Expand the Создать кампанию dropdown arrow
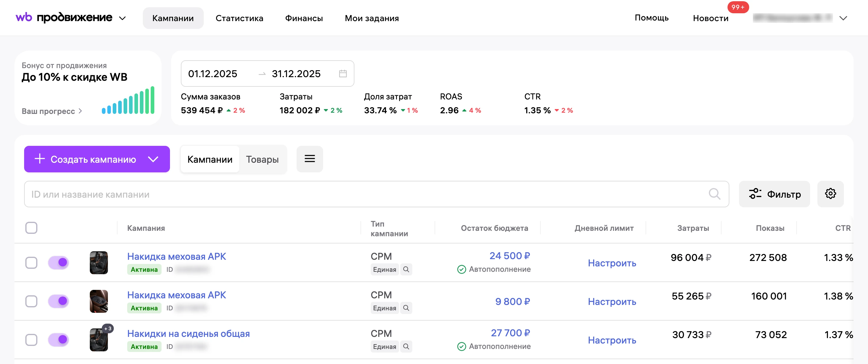Viewport: 868px width, 364px height. point(153,159)
